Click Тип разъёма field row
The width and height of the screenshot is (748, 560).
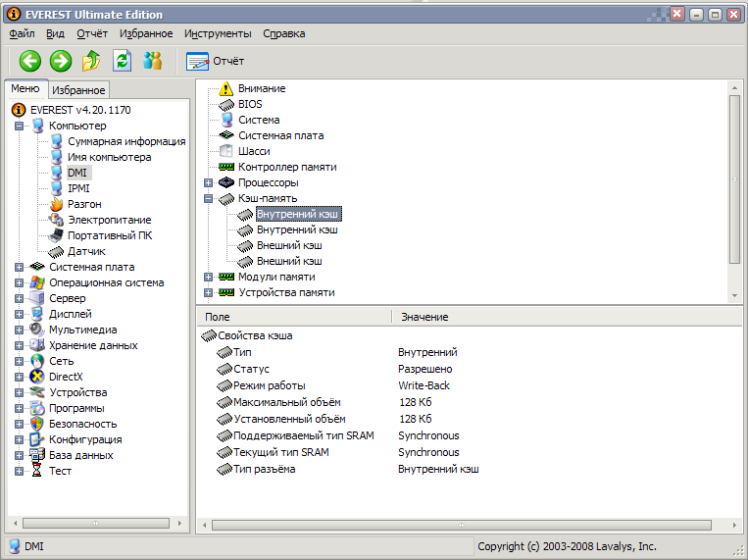(265, 470)
